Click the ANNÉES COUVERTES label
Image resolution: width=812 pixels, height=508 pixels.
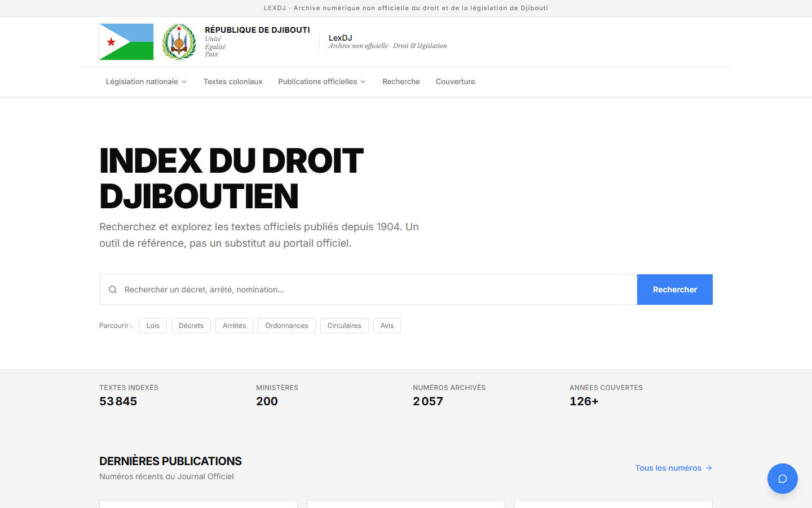coord(606,388)
